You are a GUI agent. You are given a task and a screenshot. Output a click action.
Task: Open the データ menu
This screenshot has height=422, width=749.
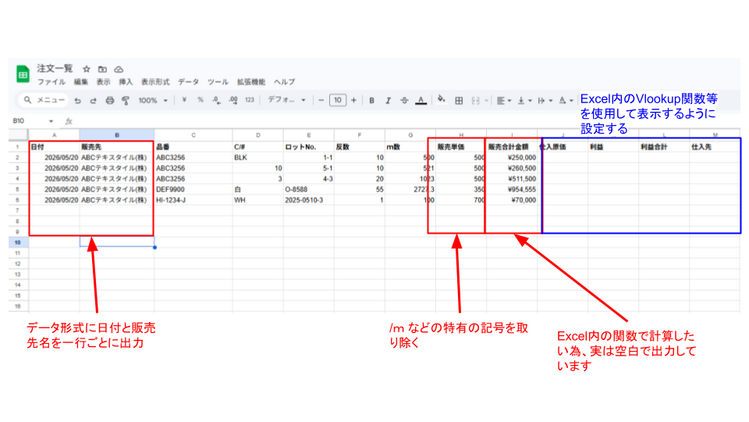(189, 82)
